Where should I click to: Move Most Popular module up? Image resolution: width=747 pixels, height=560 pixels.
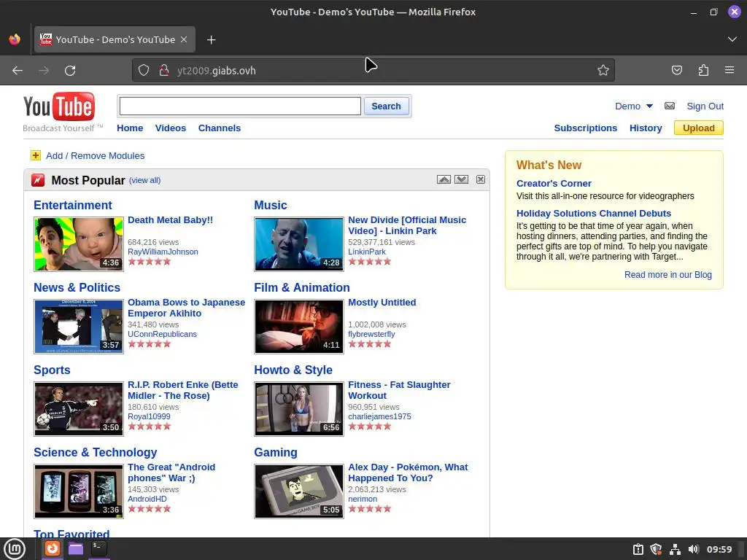pos(444,179)
